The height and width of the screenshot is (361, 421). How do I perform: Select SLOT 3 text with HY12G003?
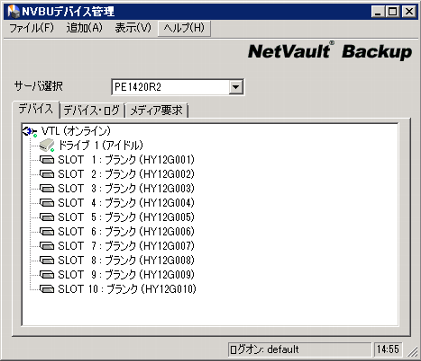[x=126, y=189]
